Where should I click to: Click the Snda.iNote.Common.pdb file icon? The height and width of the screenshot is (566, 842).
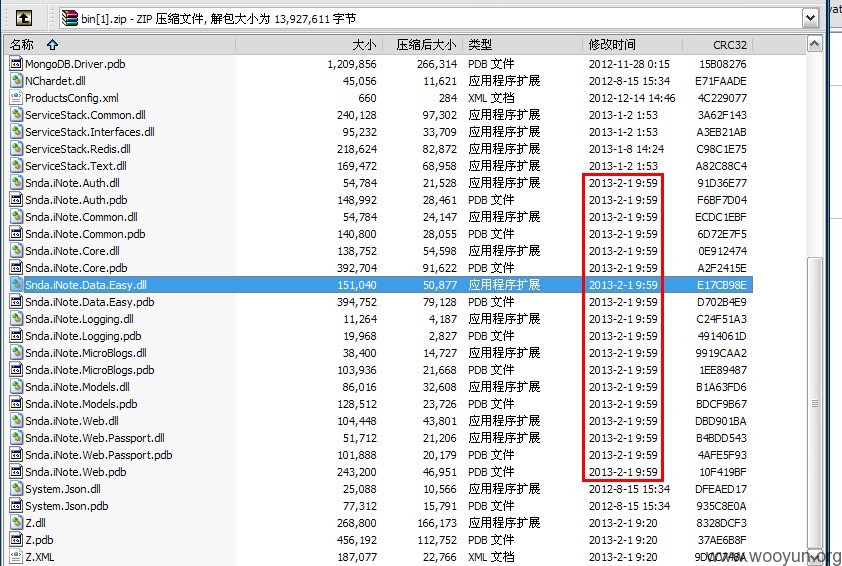tap(17, 234)
